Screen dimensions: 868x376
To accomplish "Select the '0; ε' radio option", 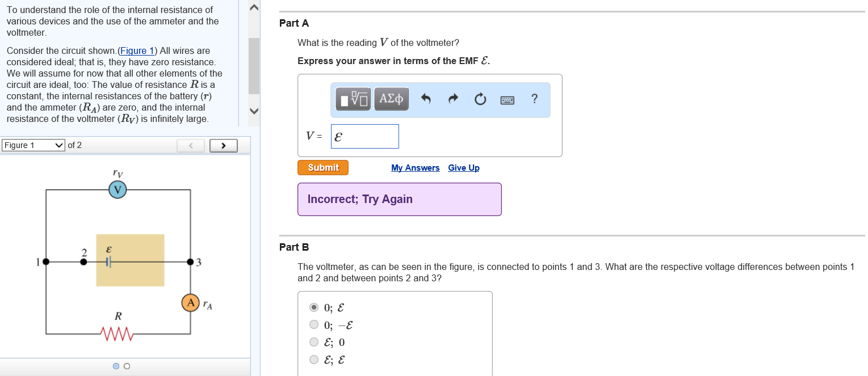I will tap(314, 308).
